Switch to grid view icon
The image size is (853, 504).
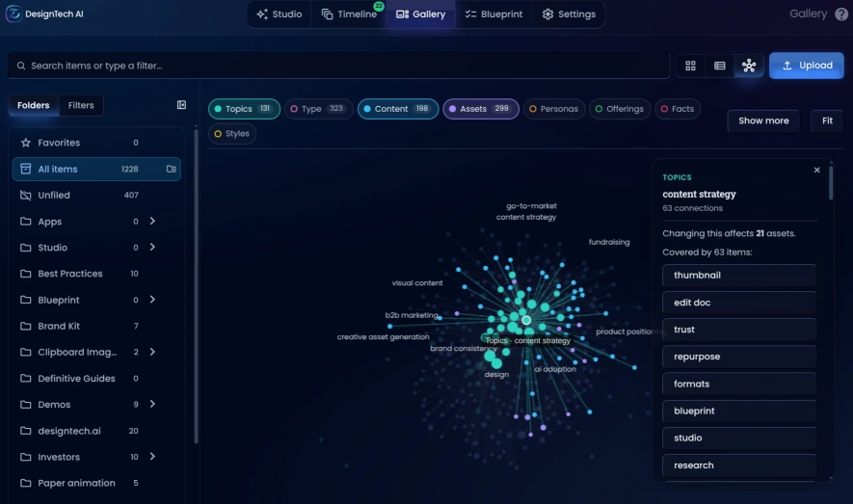(690, 66)
